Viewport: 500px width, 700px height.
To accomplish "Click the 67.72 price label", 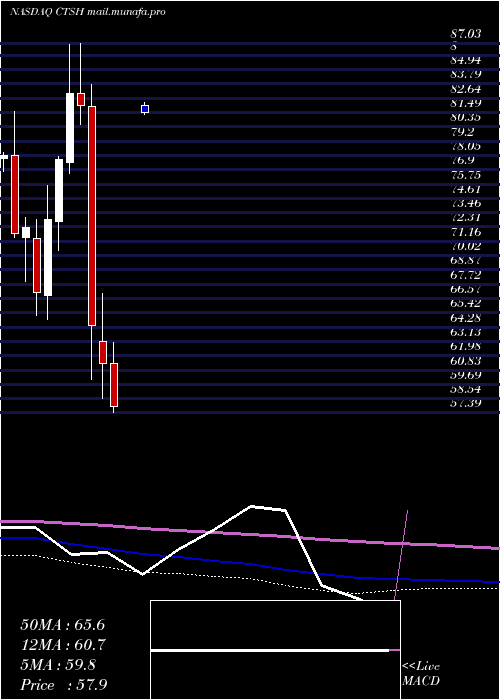I will 466,275.
